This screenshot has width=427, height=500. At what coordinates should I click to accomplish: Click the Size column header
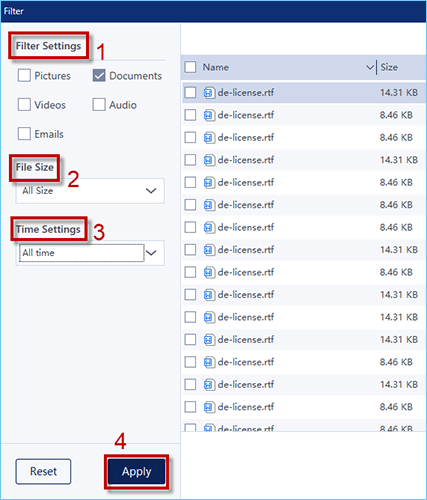pyautogui.click(x=389, y=67)
